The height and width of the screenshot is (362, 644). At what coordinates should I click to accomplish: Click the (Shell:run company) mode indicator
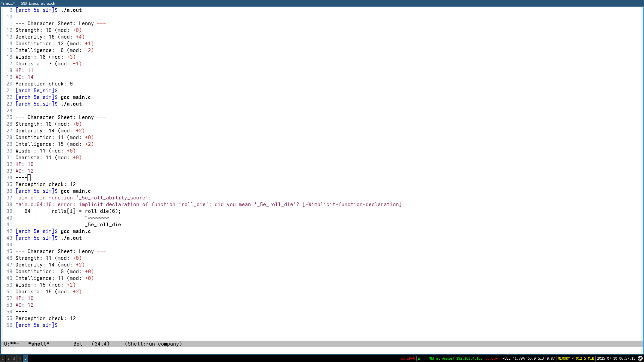pyautogui.click(x=153, y=344)
